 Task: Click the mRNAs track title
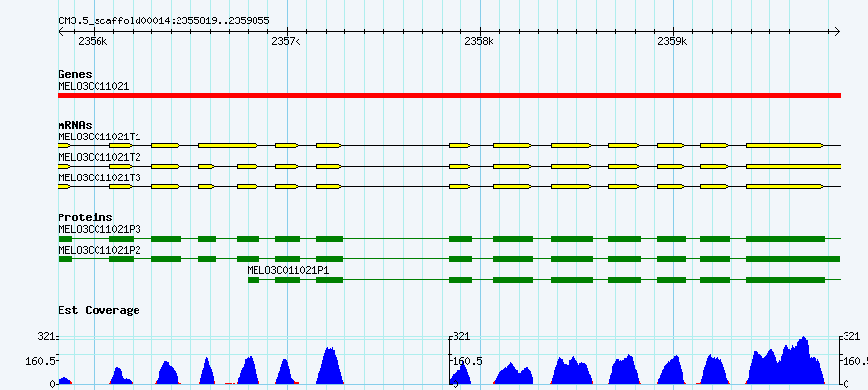coord(75,125)
